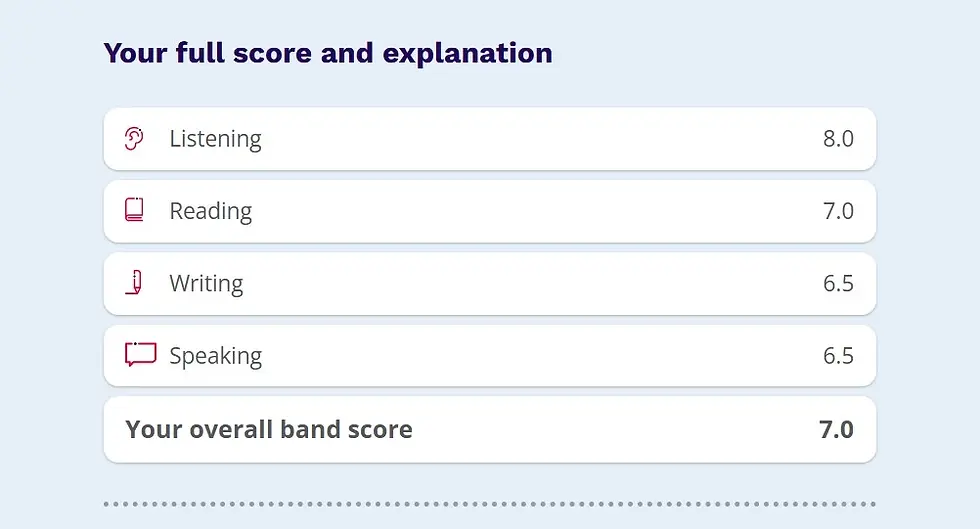Expand the Writing row's empty middle area
980x529 pixels.
(x=540, y=284)
